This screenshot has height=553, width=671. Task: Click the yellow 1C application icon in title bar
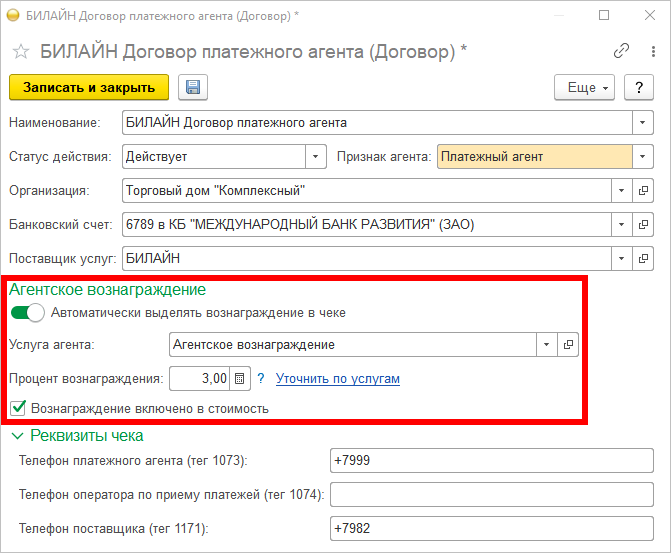13,15
